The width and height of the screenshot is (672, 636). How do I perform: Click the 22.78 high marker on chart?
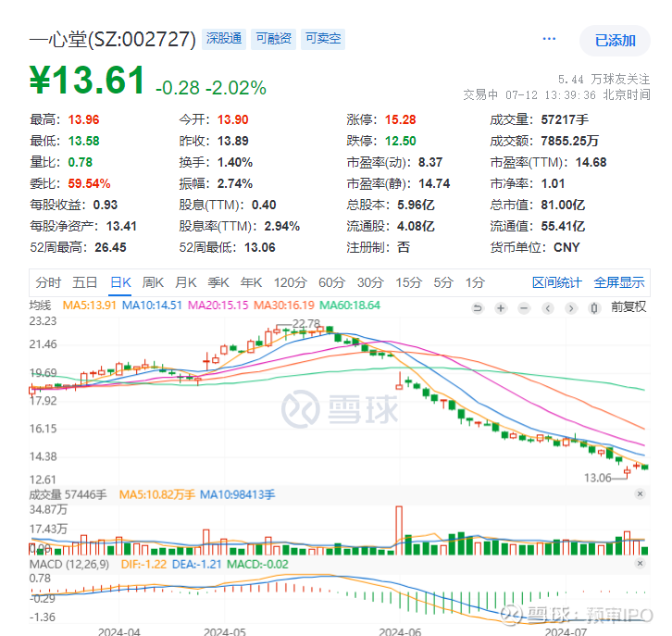306,323
